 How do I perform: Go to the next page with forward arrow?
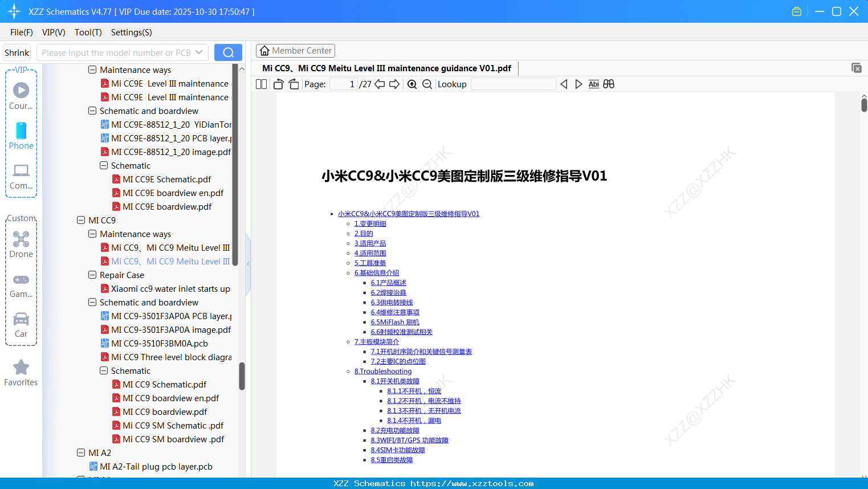[x=394, y=84]
